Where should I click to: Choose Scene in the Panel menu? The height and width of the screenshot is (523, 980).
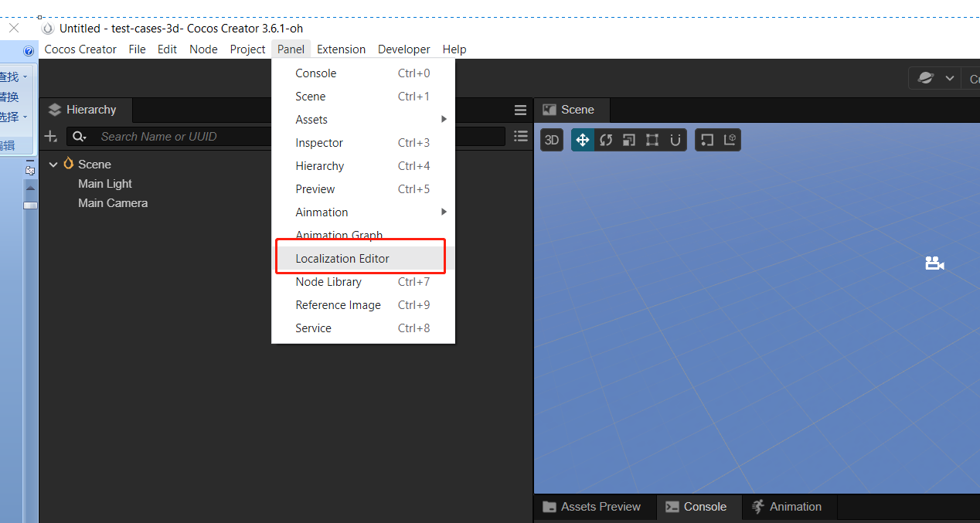[x=363, y=97]
